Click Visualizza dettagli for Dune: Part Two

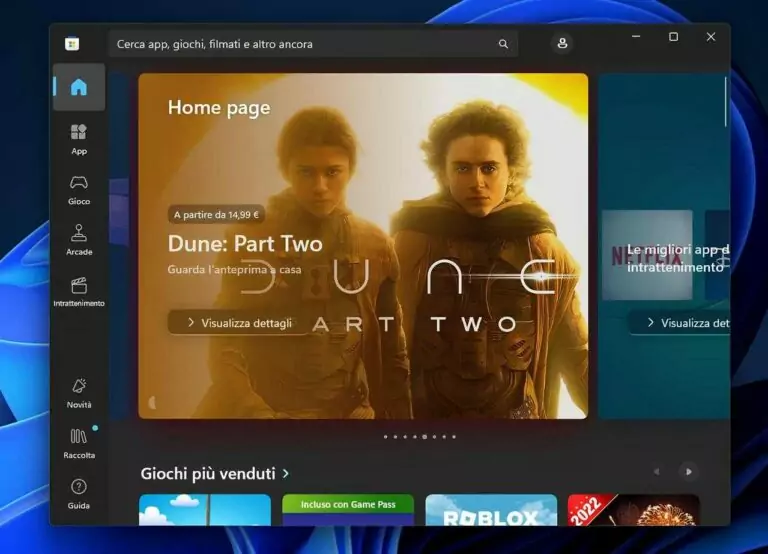pyautogui.click(x=240, y=323)
